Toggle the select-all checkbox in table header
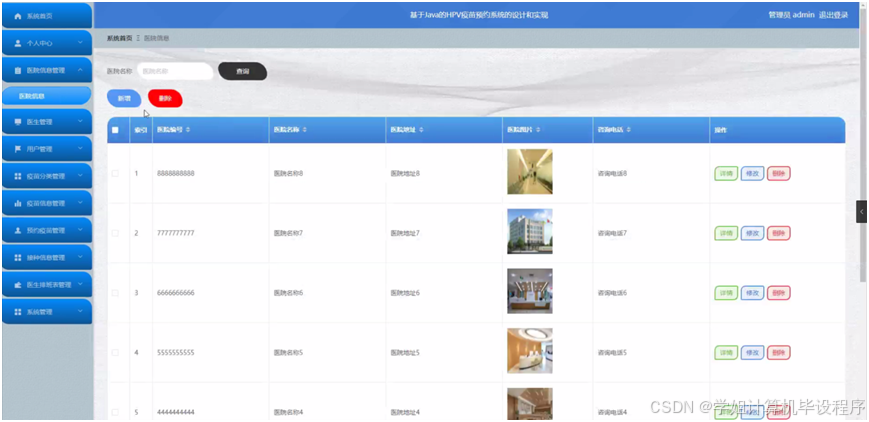This screenshot has width=869, height=422. point(115,130)
